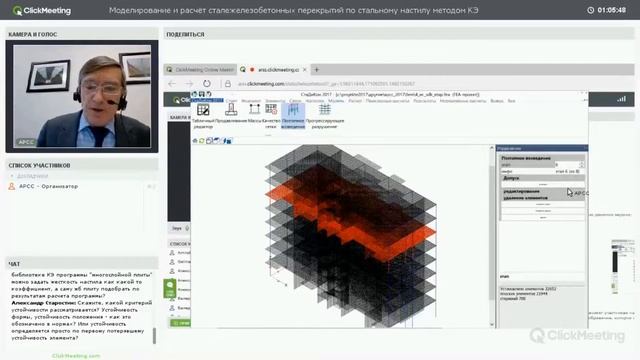Viewport: 640px width, 360px height.
Task: Switch to ClickMeeting Online Meeting browser tab
Action: 200,70
